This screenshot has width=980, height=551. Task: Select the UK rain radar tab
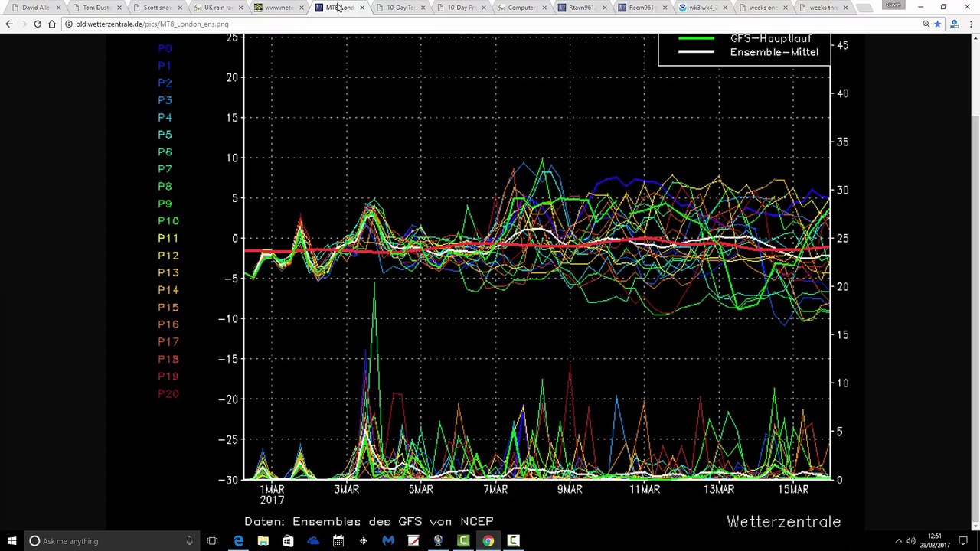[x=218, y=8]
